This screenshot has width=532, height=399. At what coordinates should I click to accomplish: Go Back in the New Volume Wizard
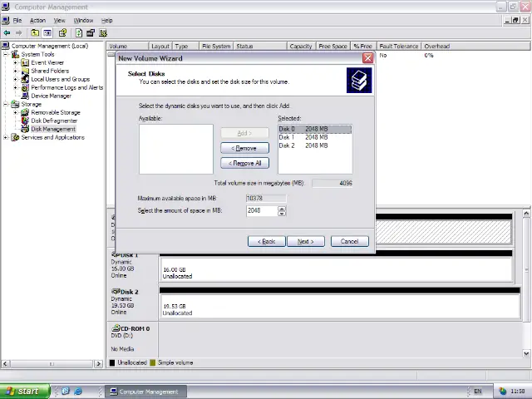click(x=266, y=241)
